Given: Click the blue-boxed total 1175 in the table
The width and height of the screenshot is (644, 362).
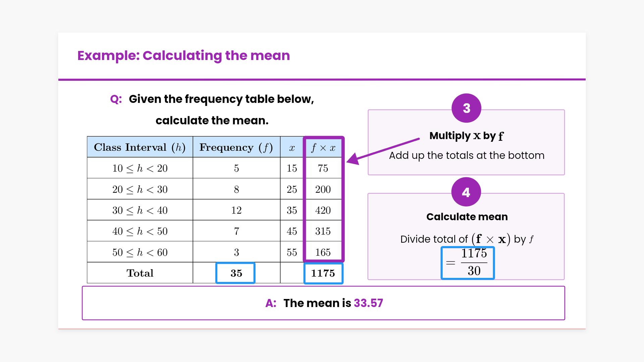Looking at the screenshot, I should (323, 273).
